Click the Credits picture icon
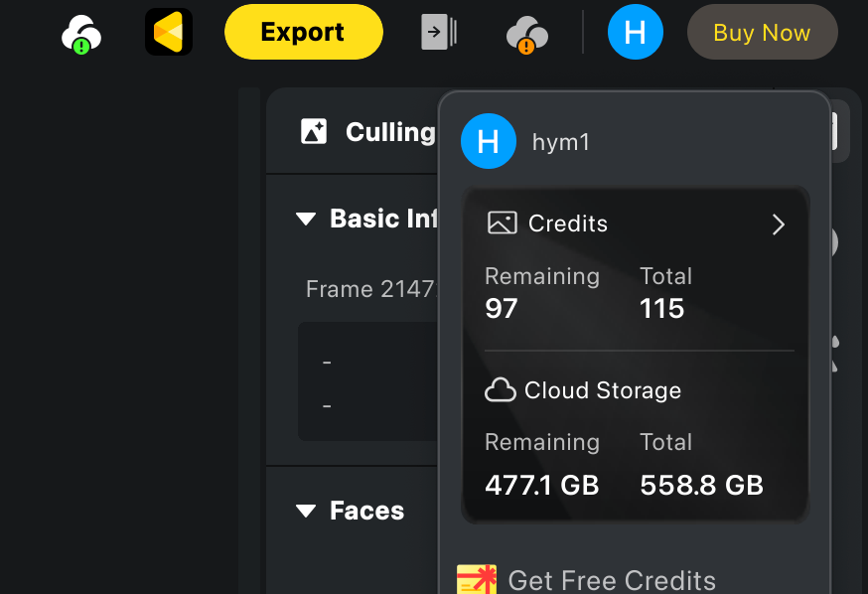The image size is (868, 594). [503, 223]
